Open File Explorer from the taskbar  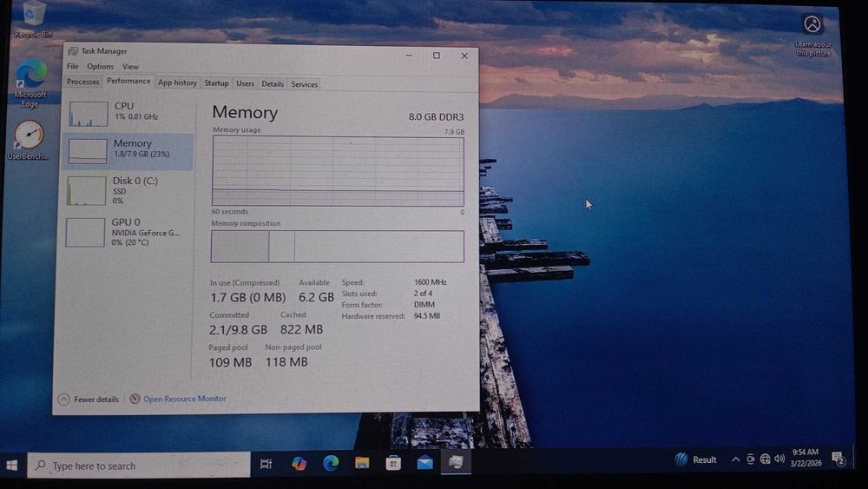click(x=362, y=462)
